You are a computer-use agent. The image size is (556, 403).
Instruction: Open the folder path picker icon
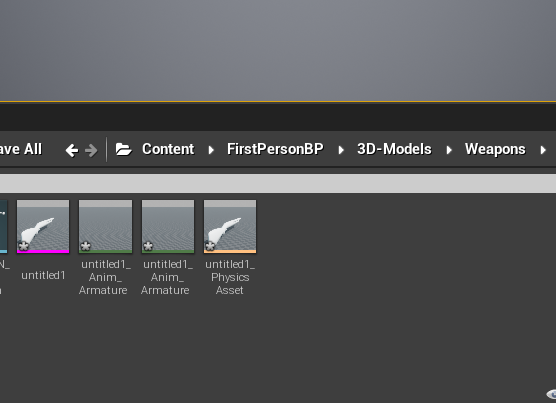[124, 149]
